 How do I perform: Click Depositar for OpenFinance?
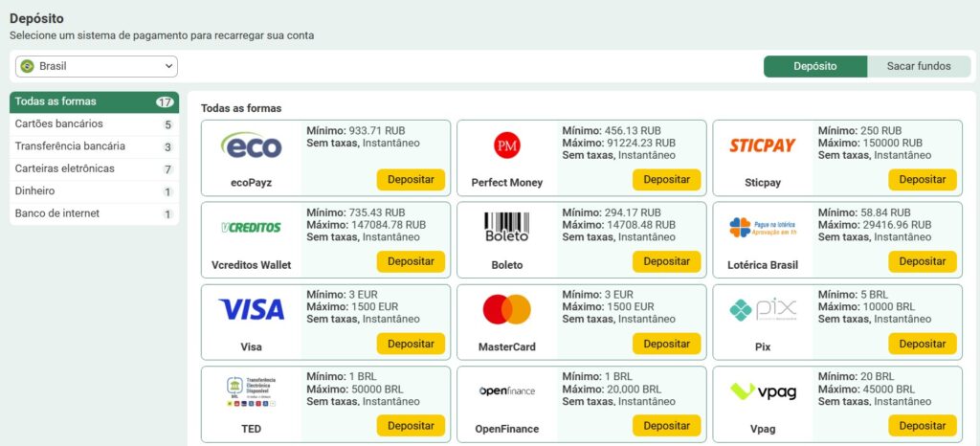pyautogui.click(x=666, y=426)
